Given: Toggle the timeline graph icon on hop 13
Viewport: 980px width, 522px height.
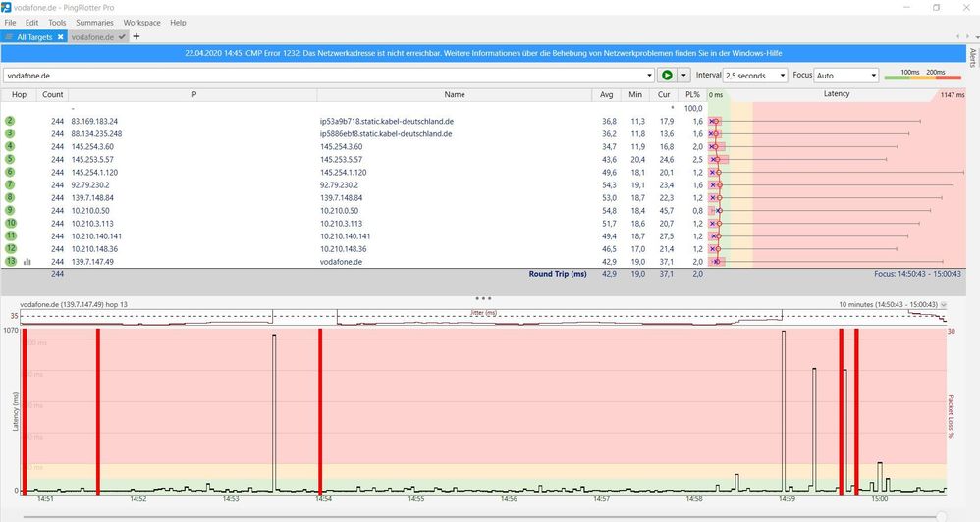Looking at the screenshot, I should click(x=27, y=262).
